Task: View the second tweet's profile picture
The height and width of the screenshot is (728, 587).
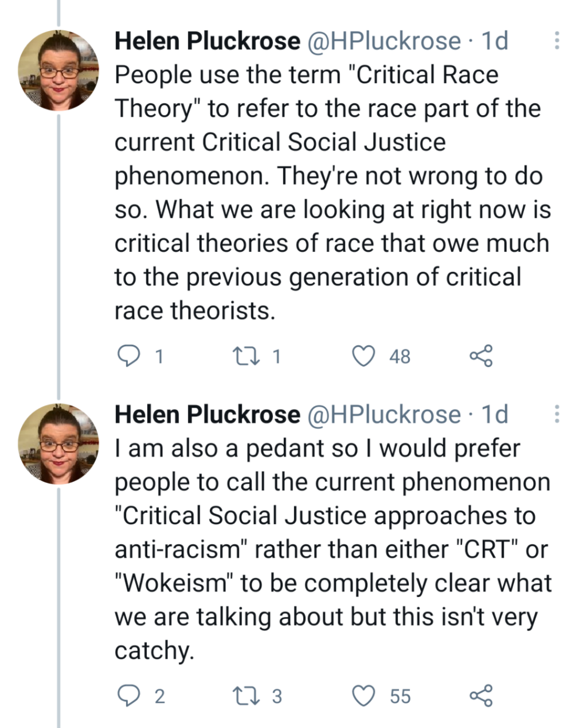Action: point(59,444)
